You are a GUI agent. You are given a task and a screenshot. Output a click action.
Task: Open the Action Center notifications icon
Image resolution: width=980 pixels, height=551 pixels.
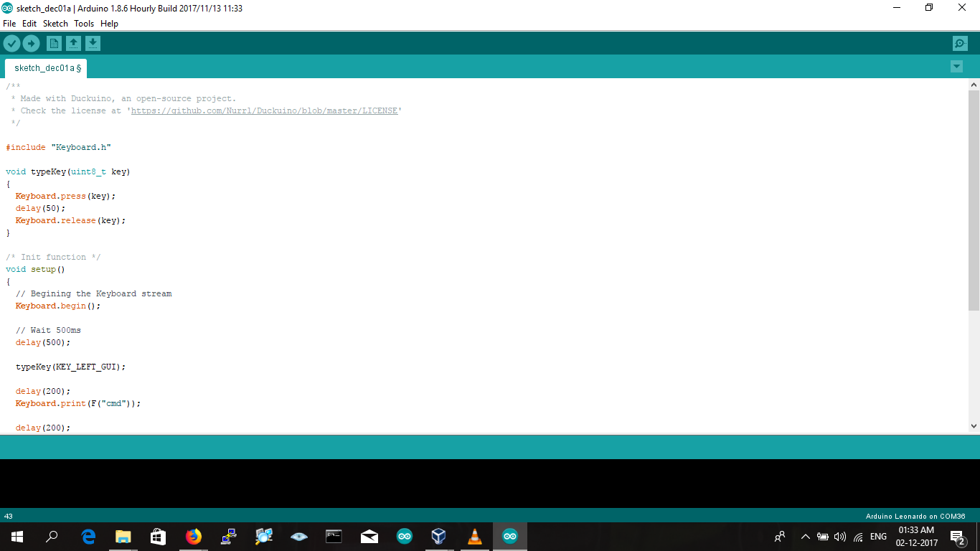click(x=957, y=537)
